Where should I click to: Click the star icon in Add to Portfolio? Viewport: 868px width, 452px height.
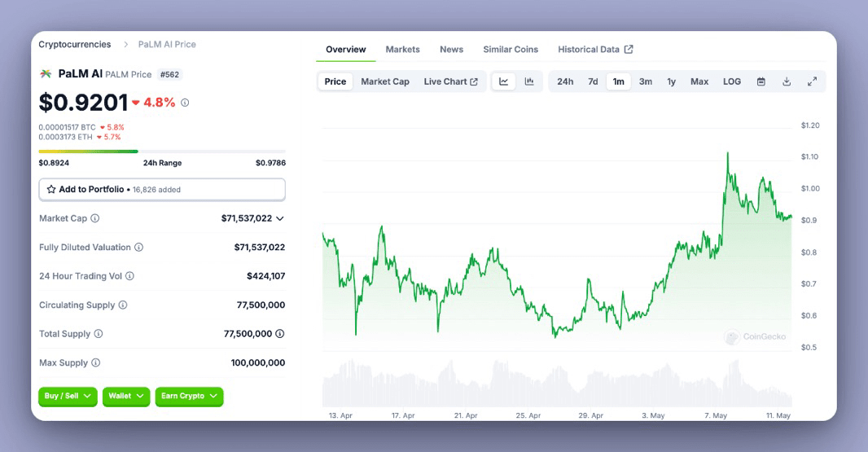[x=51, y=190]
